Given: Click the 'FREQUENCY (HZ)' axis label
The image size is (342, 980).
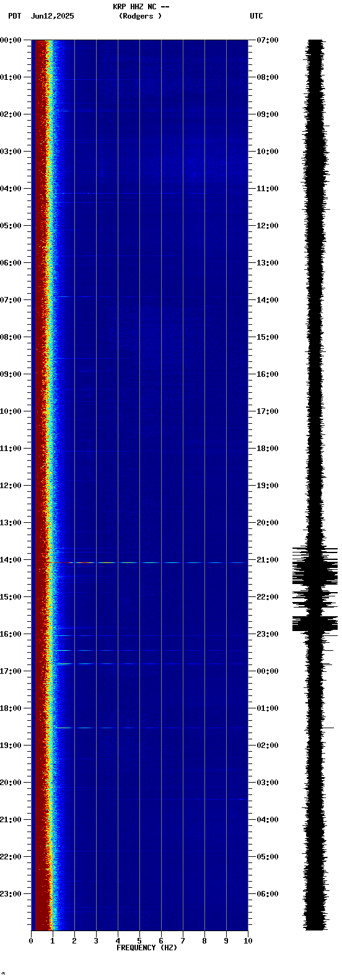Looking at the screenshot, I should tap(147, 948).
